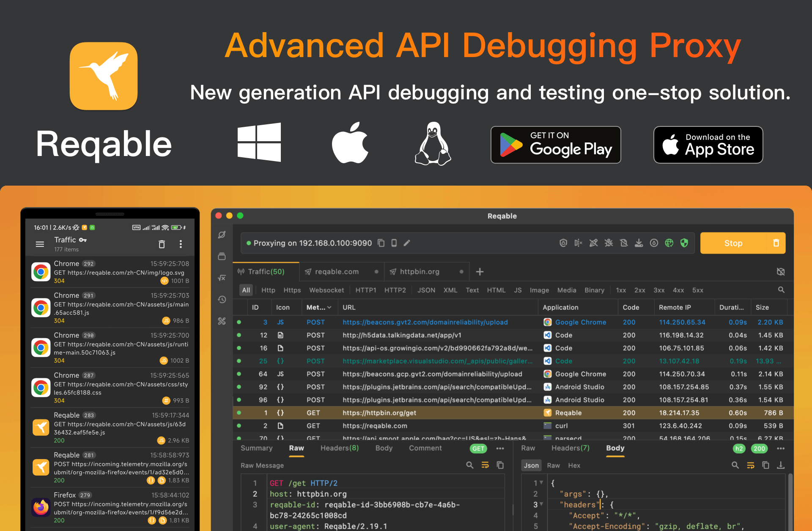
Task: Edit the proxy settings with pencil icon
Action: coord(407,243)
